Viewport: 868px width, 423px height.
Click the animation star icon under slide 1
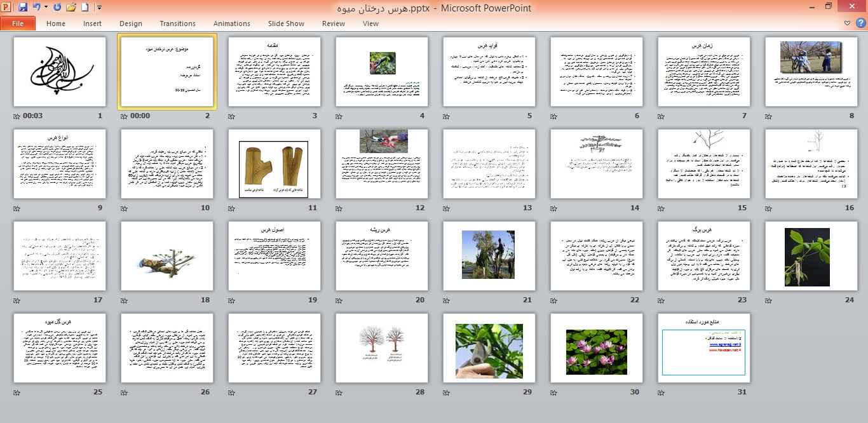(17, 116)
